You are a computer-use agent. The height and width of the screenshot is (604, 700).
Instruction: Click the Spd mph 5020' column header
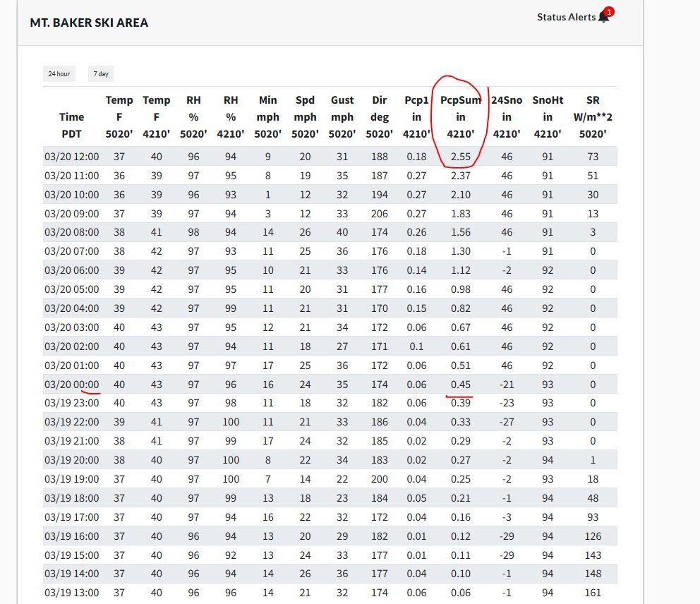[305, 117]
